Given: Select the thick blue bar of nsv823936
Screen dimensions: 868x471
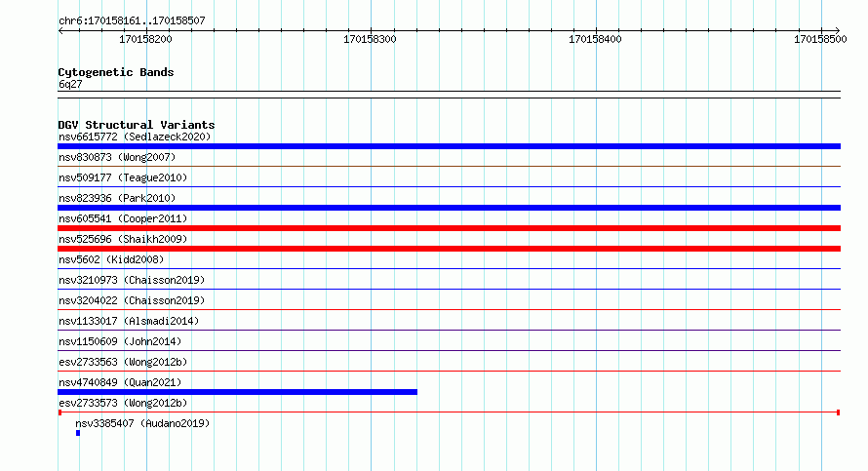Looking at the screenshot, I should tap(449, 208).
